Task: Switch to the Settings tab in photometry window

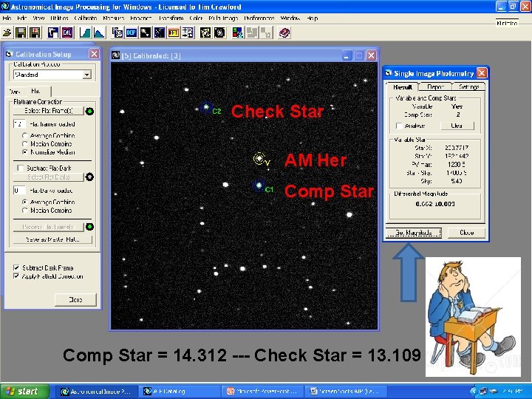Action: 469,87
